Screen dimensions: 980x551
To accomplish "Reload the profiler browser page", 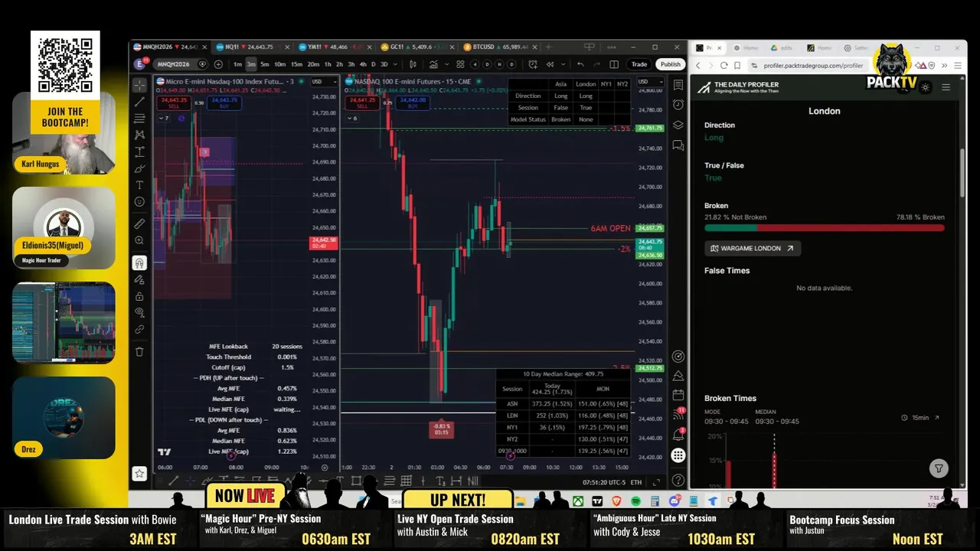I will tap(724, 66).
